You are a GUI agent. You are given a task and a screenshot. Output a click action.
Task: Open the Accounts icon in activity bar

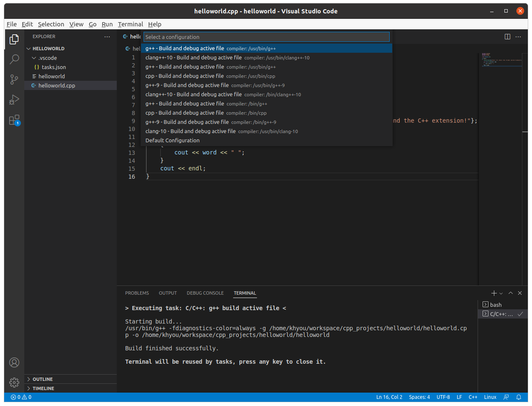tap(14, 362)
